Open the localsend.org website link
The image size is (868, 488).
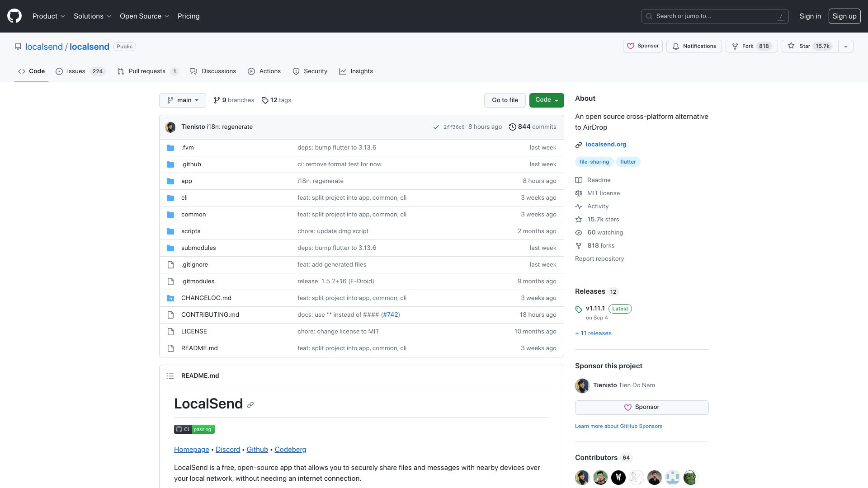click(x=606, y=145)
